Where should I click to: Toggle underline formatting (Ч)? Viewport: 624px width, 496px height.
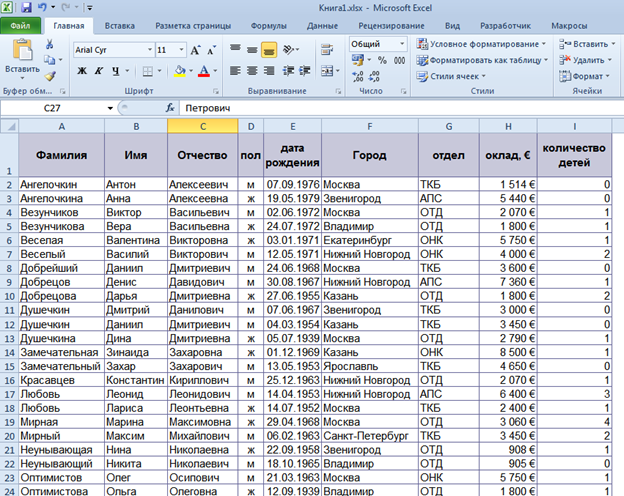(116, 71)
